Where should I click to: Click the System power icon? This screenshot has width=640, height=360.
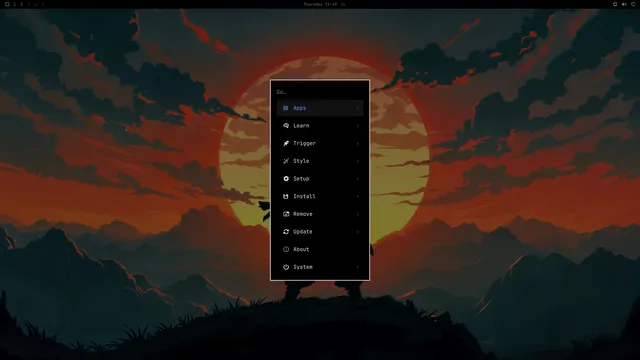pyautogui.click(x=286, y=267)
